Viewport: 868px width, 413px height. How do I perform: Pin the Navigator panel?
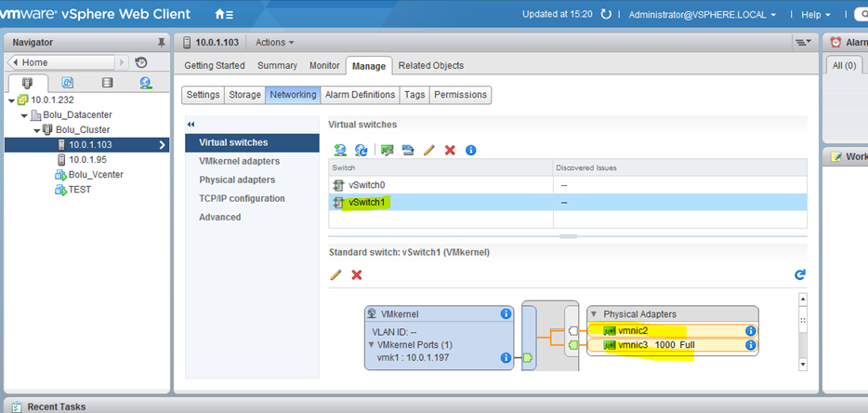click(x=161, y=43)
